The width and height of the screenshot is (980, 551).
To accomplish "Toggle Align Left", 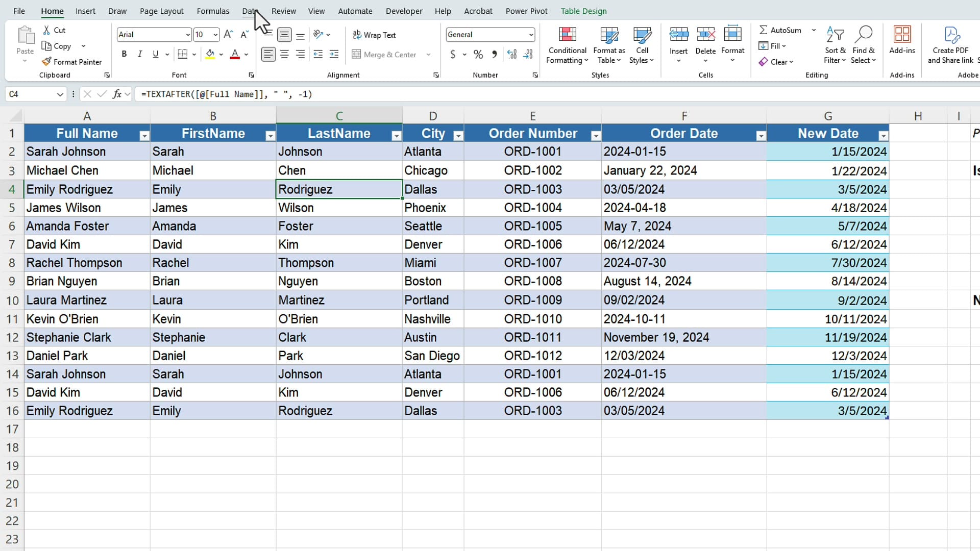I will (x=268, y=54).
